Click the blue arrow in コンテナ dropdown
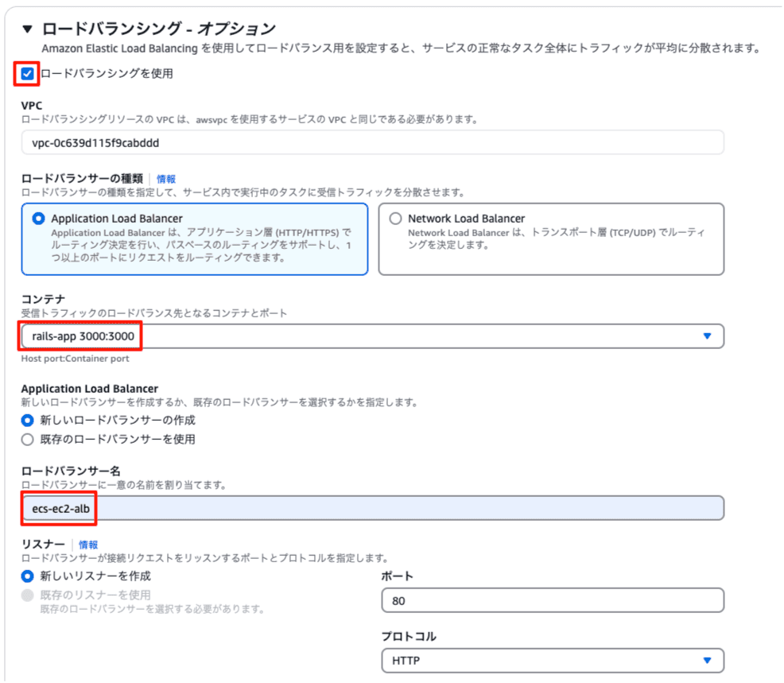 click(x=707, y=336)
